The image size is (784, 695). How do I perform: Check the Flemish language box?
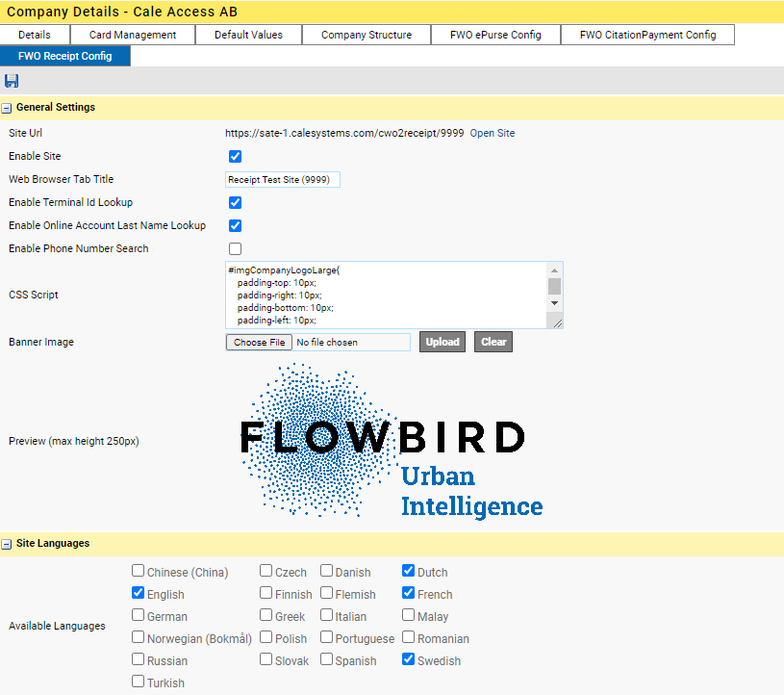click(326, 593)
